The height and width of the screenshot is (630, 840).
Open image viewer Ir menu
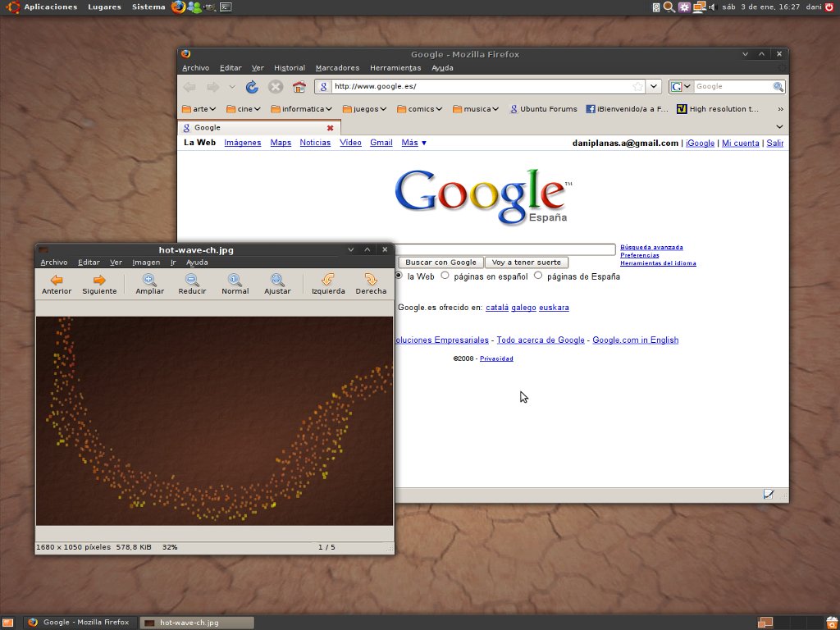(x=174, y=262)
